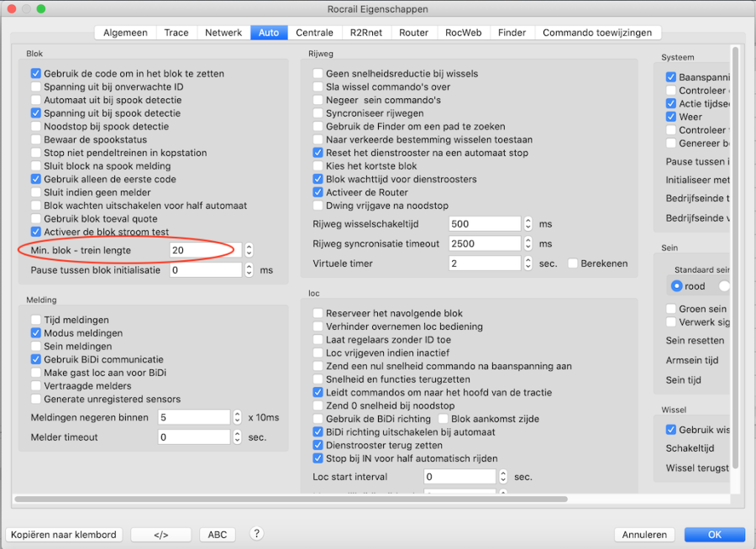Screen dimensions: 756x549
Task: Confirm with the OK button
Action: pyautogui.click(x=714, y=535)
